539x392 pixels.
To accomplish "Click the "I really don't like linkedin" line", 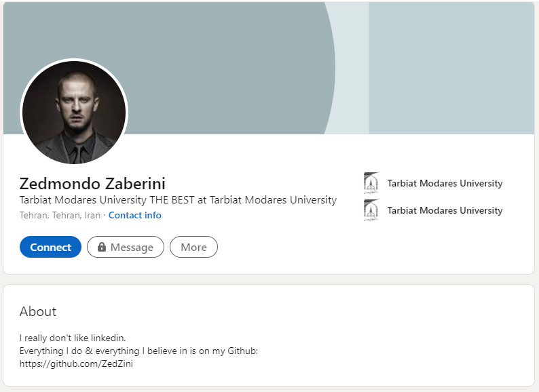I will 73,338.
